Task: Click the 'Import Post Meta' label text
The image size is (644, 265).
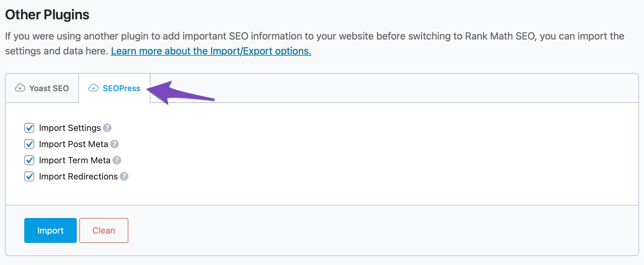Action: tap(73, 144)
